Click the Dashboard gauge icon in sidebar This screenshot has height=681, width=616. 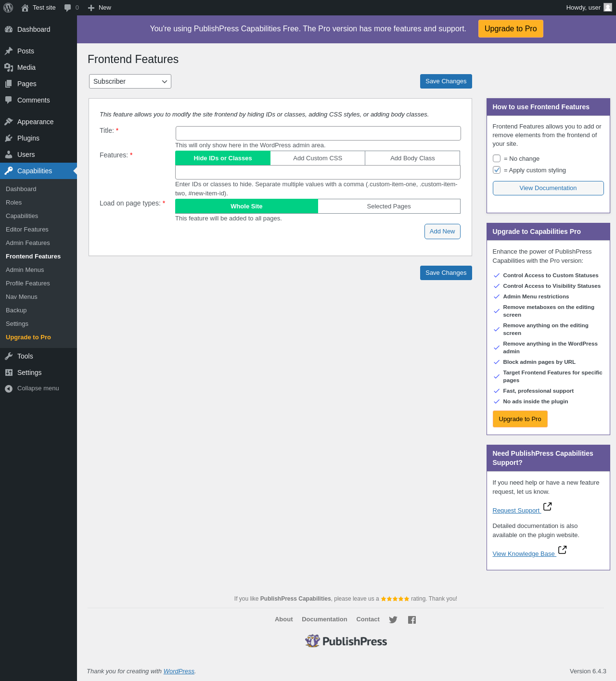pyautogui.click(x=9, y=29)
